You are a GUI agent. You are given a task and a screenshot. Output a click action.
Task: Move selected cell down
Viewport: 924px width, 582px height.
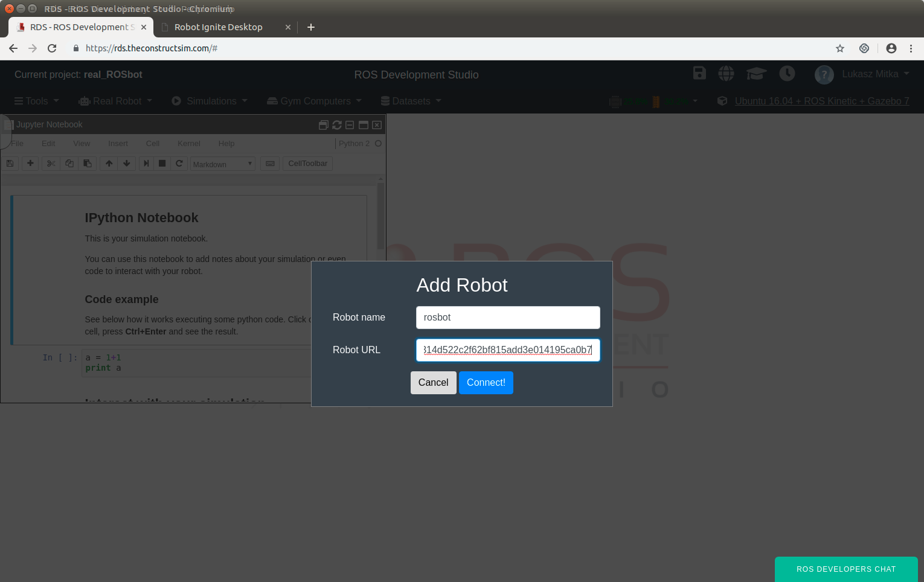(126, 164)
